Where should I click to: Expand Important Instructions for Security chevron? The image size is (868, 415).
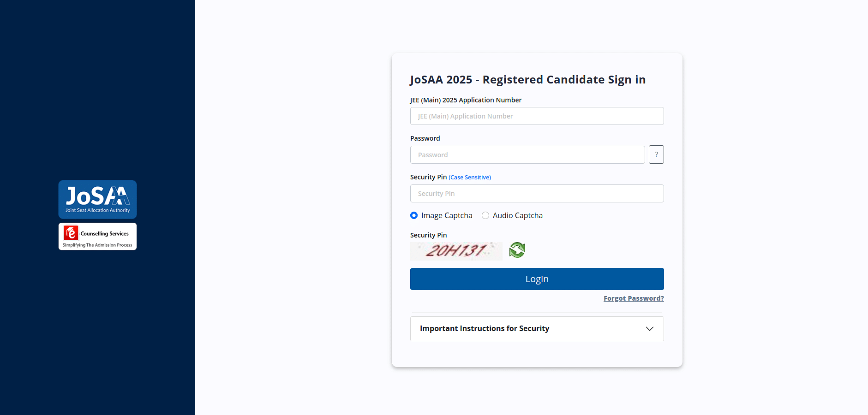[x=650, y=329]
